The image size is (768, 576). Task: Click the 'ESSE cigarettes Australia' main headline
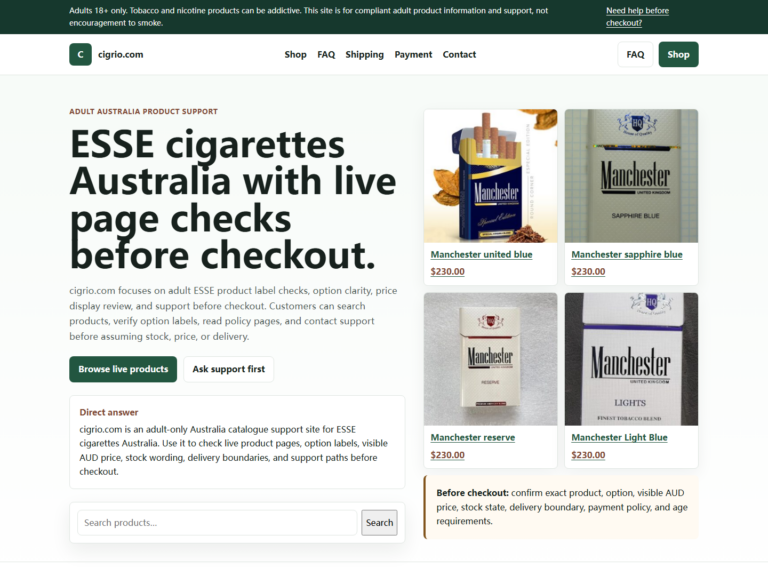point(233,199)
